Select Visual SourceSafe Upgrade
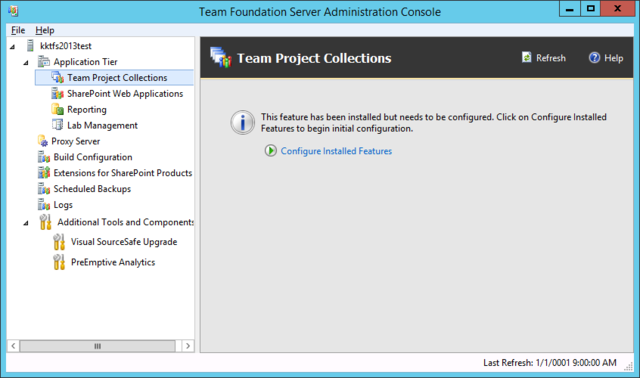640x378 pixels. click(124, 242)
